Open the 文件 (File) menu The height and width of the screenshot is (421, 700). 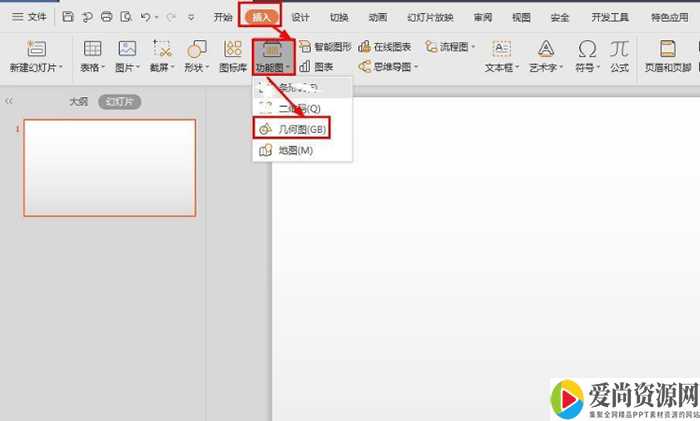[x=30, y=17]
